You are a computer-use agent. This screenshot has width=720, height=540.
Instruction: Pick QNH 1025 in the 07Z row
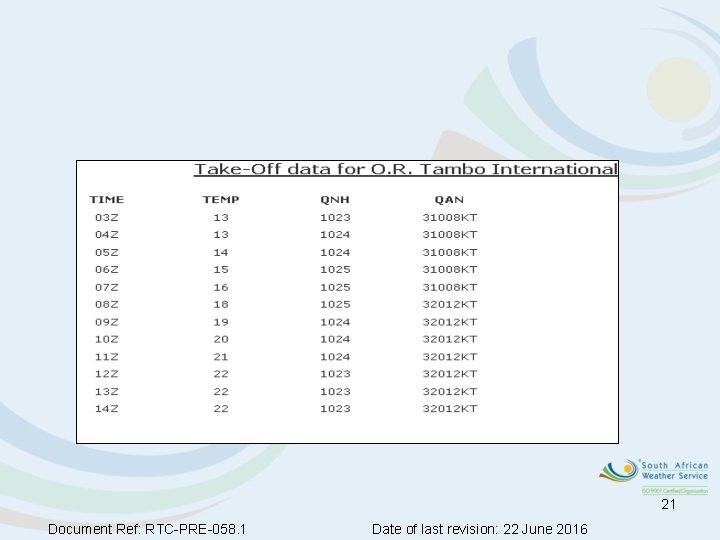tap(335, 287)
